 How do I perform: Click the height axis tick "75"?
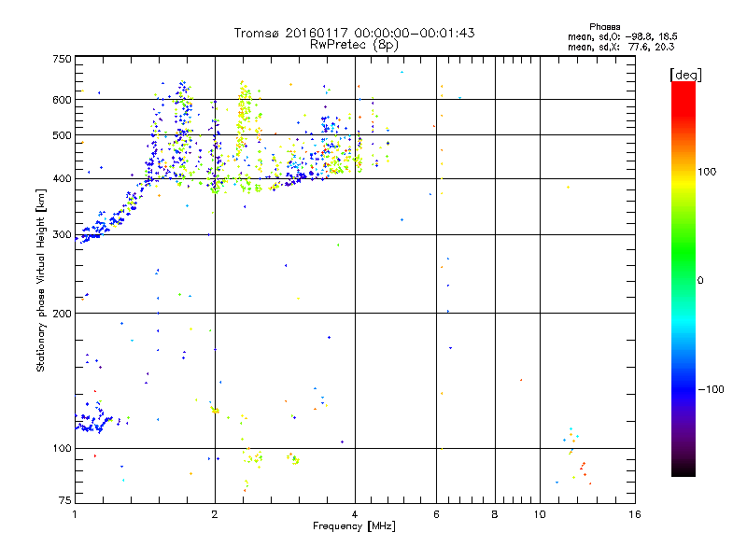coord(65,500)
